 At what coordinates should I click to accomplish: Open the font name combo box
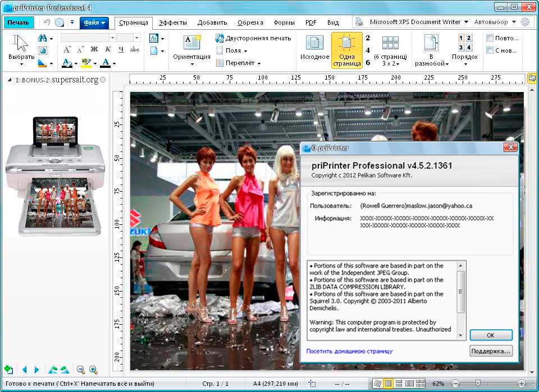pyautogui.click(x=88, y=38)
